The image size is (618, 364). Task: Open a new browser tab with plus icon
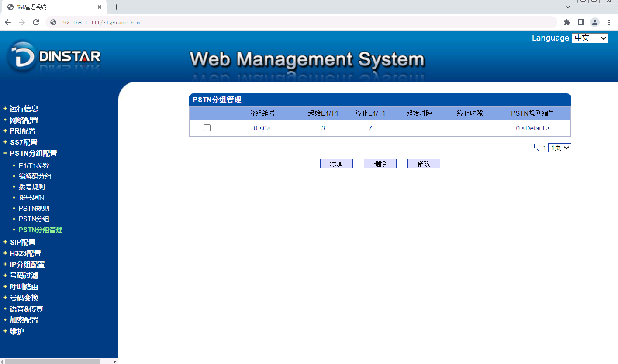(116, 7)
